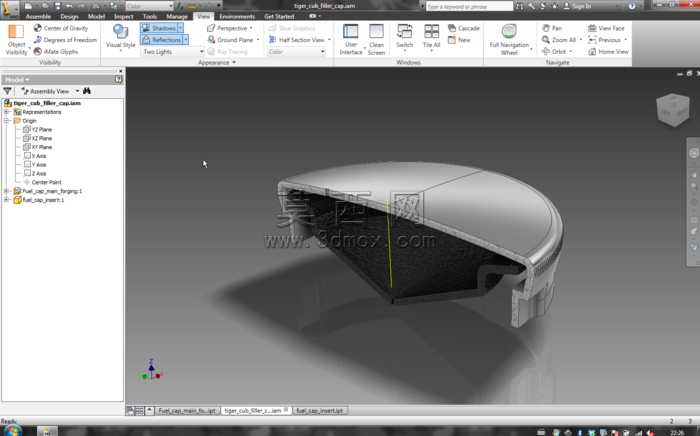Screen dimensions: 700x436
Task: Toggle iMate Glyphs visibility
Action: pos(56,52)
